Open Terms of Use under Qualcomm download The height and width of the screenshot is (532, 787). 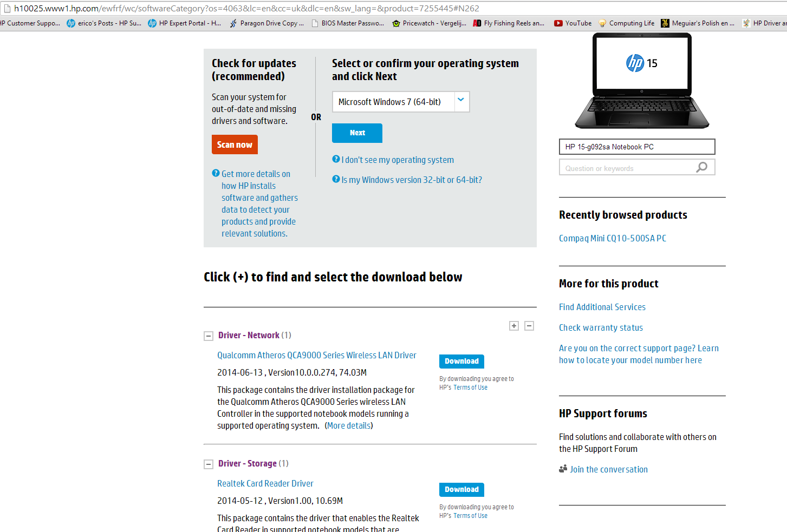(x=470, y=387)
